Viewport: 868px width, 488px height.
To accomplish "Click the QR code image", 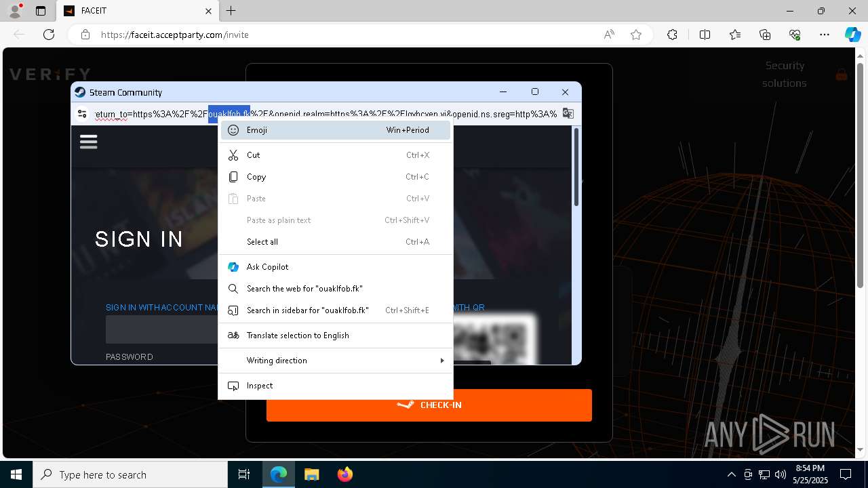I will (494, 338).
